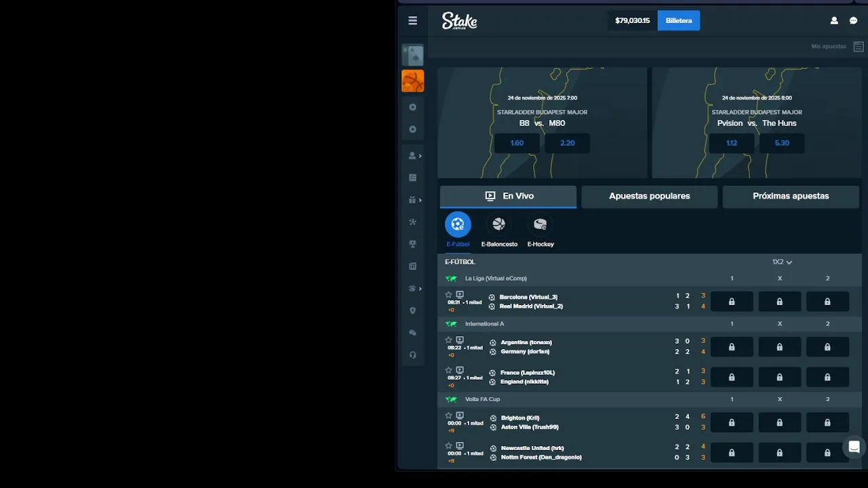
Task: Collapse the International A league header
Action: (x=650, y=324)
